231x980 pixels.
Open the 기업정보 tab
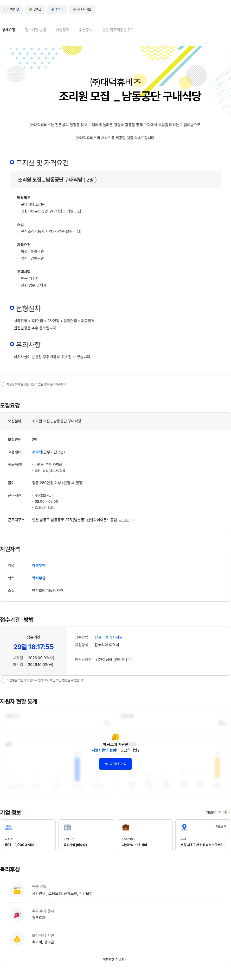click(x=62, y=30)
